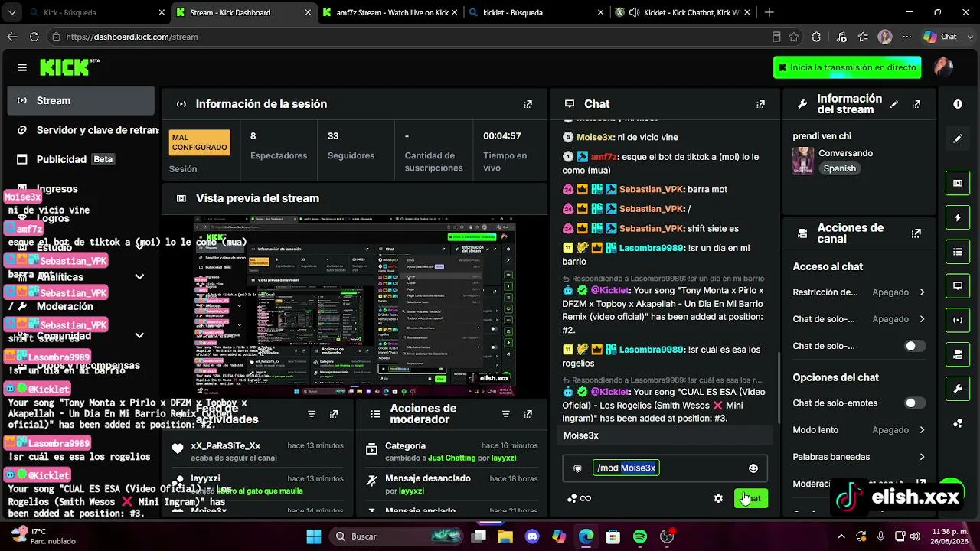Click Inicia la transmisión en directo
Image resolution: width=980 pixels, height=551 pixels.
pyautogui.click(x=848, y=67)
